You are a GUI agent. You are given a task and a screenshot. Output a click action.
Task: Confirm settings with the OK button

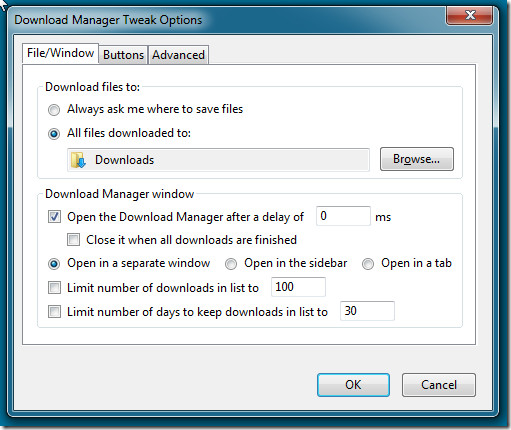[x=353, y=385]
